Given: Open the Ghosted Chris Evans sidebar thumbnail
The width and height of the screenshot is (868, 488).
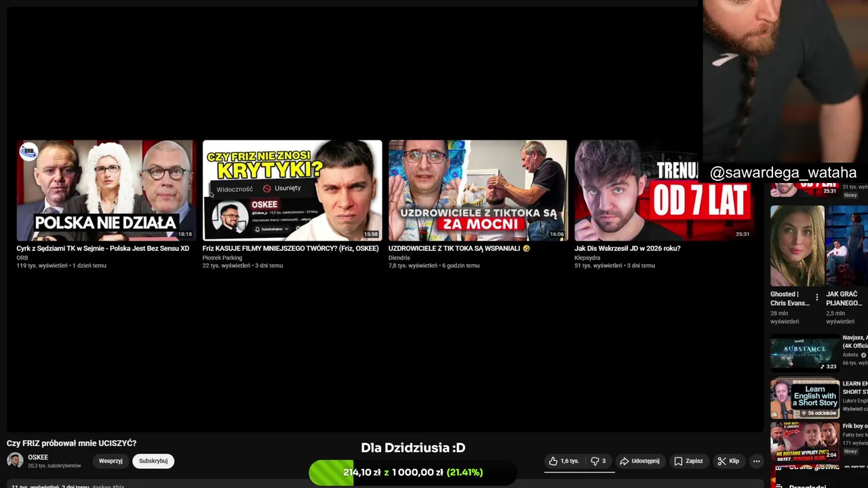Looking at the screenshot, I should click(x=797, y=246).
